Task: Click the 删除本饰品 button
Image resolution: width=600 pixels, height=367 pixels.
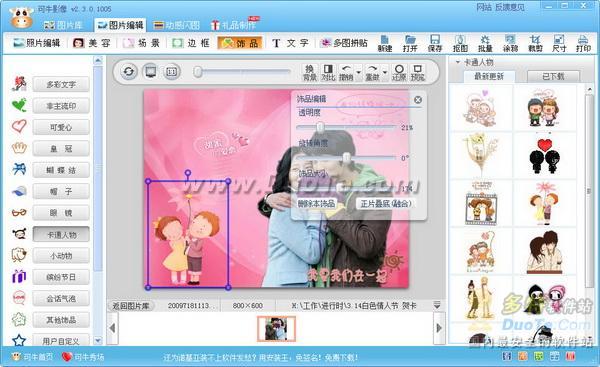Action: tap(316, 203)
